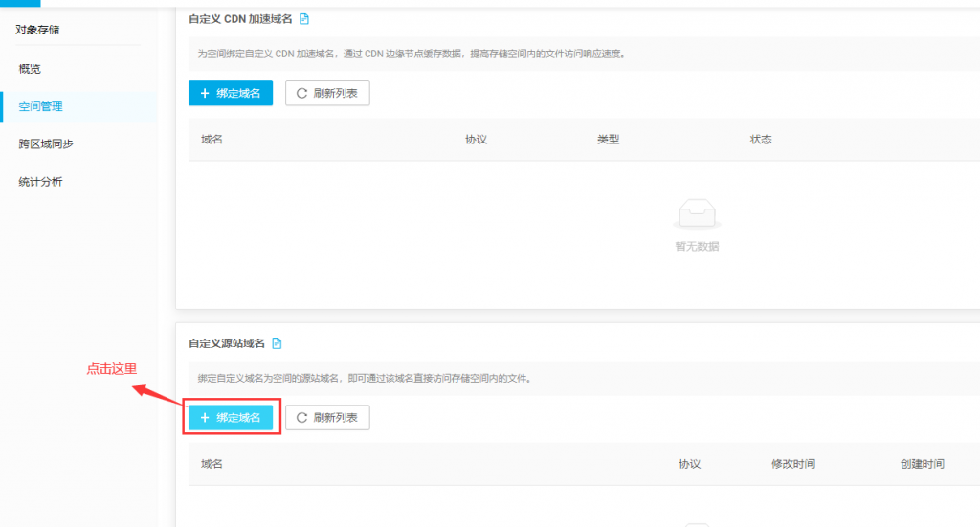
Task: Click the 域名 column header in the CDN table
Action: click(212, 140)
